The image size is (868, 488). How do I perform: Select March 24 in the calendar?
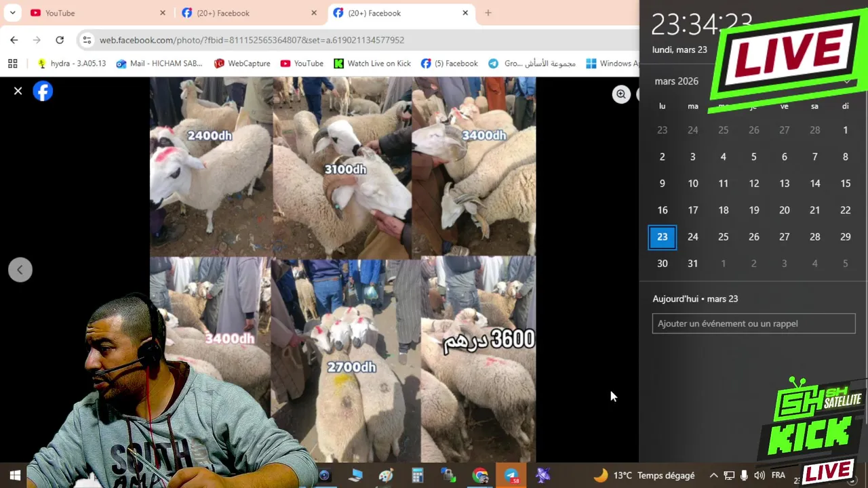693,237
